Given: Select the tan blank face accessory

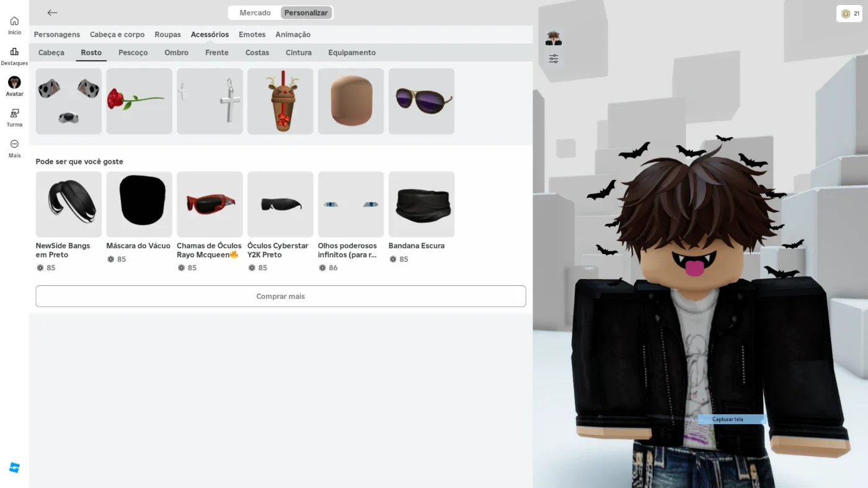Looking at the screenshot, I should 351,101.
